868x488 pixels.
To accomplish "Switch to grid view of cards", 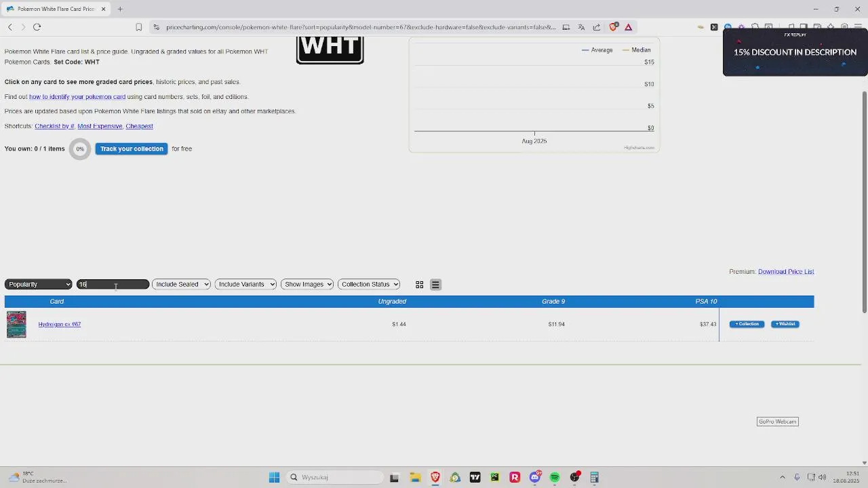I will [x=419, y=285].
